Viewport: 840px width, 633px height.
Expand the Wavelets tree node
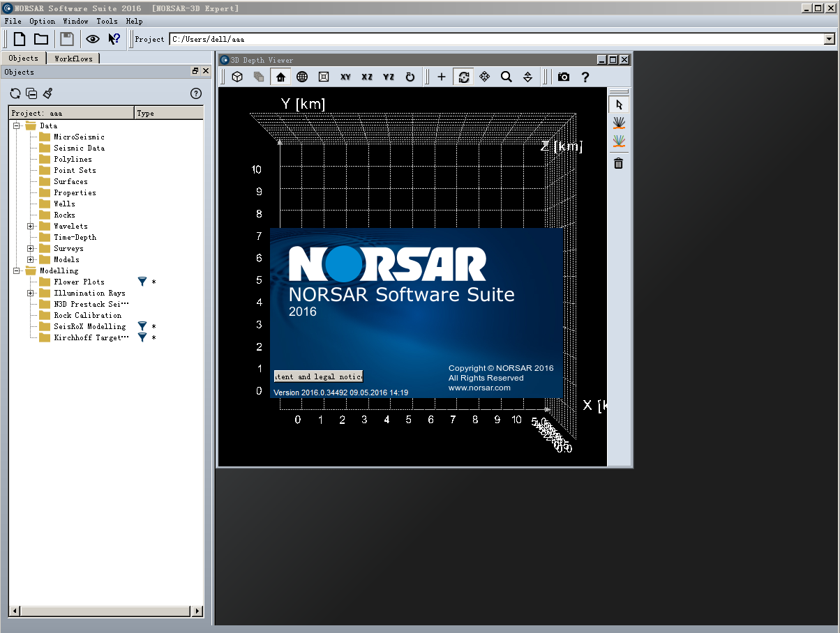(x=31, y=226)
